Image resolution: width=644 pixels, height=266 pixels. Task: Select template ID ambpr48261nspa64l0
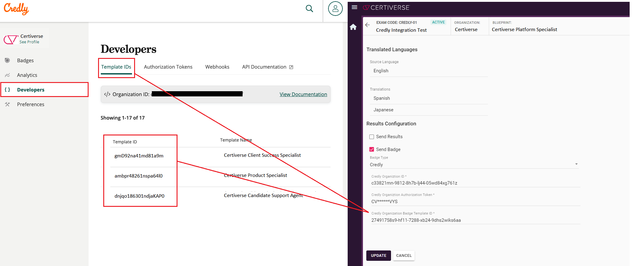[x=139, y=176]
